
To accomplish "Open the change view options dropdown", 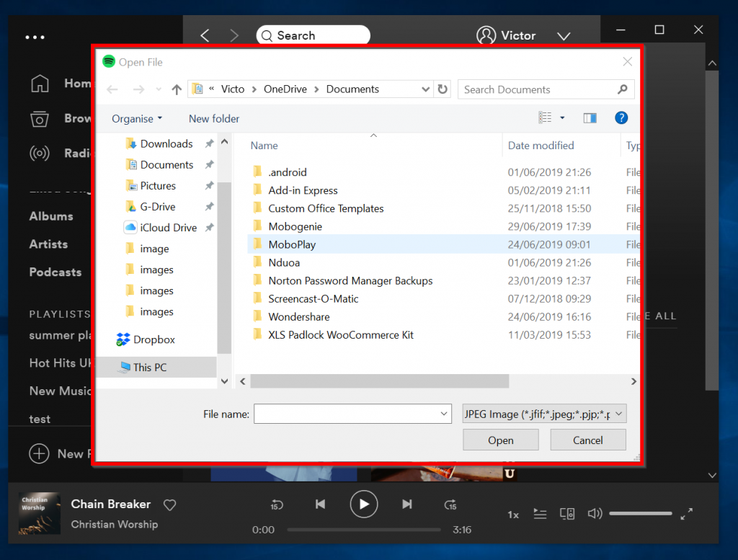I will 562,118.
